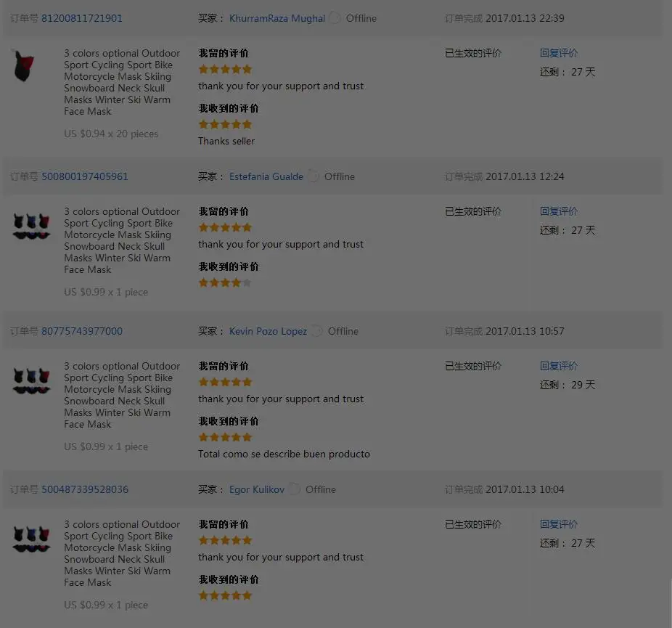Open the red-and-black face mask thumbnail
Viewport: 672px width, 628px height.
pyautogui.click(x=24, y=66)
